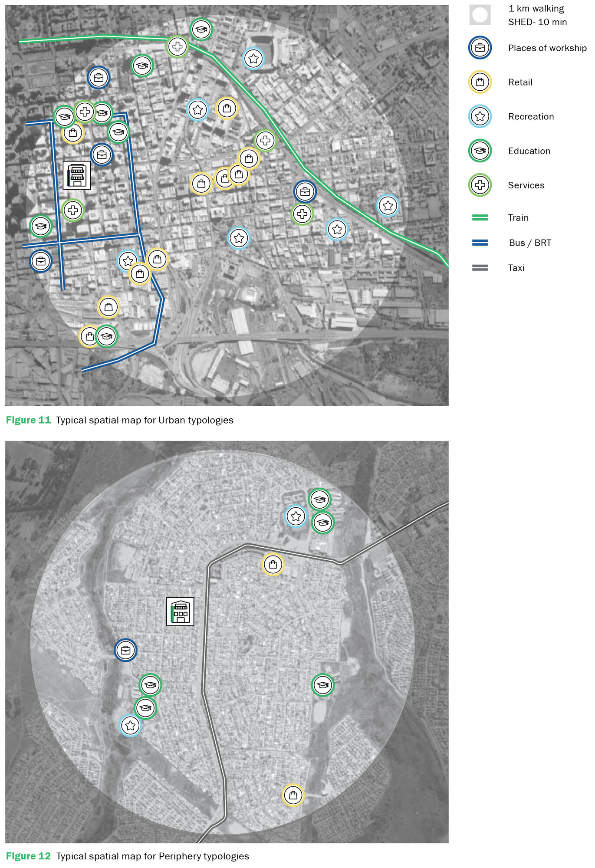Click the places of worship marker in Periphery map
Image resolution: width=595 pixels, height=868 pixels.
point(126,650)
